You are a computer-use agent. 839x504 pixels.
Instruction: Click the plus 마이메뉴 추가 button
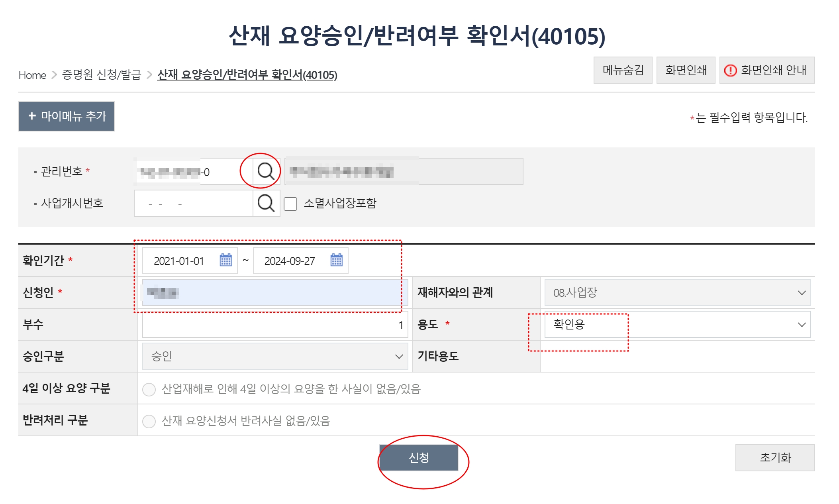(67, 116)
